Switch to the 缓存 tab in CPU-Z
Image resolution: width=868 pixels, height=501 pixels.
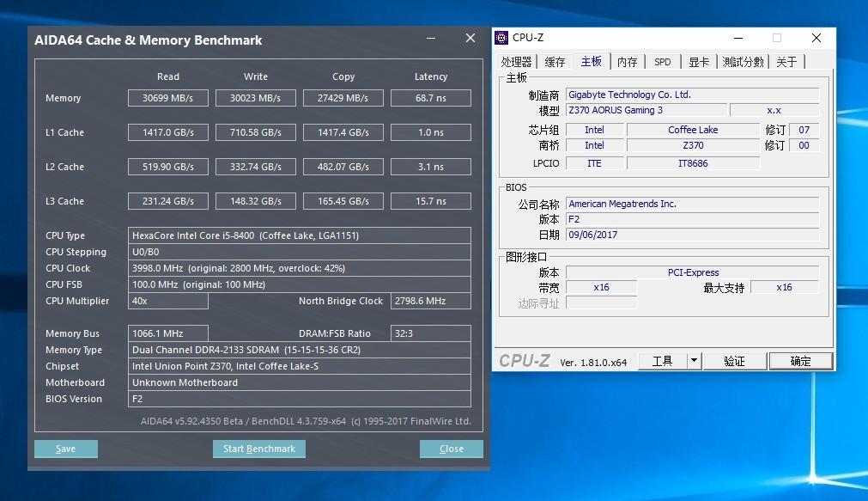tap(555, 62)
